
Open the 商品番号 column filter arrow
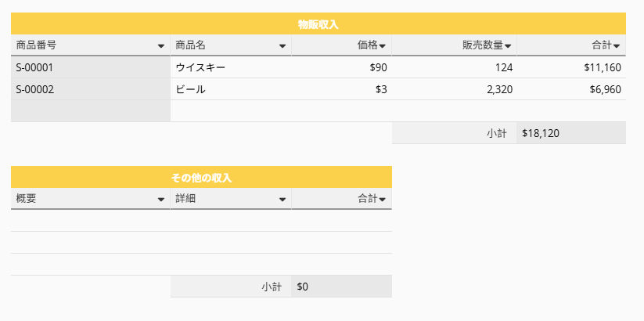[x=161, y=46]
